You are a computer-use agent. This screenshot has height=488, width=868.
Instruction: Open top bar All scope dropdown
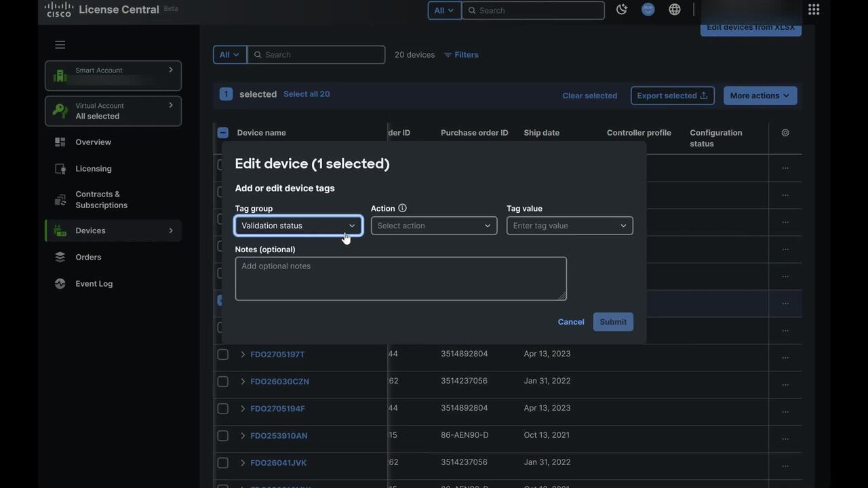click(444, 10)
